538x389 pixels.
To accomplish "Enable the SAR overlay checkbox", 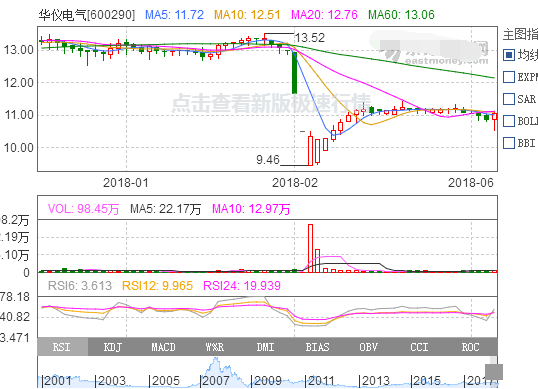I will [x=509, y=99].
